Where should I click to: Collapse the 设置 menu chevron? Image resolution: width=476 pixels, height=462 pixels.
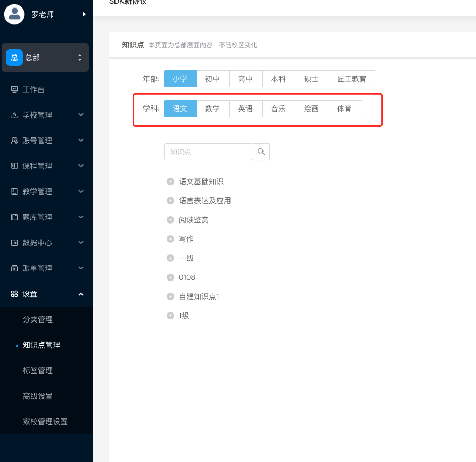point(81,294)
